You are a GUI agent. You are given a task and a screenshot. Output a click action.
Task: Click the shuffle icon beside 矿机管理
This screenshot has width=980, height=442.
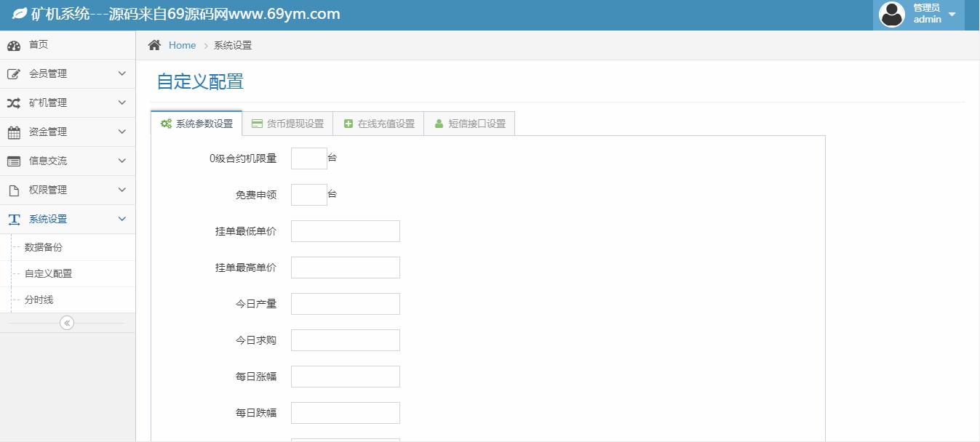pos(14,103)
